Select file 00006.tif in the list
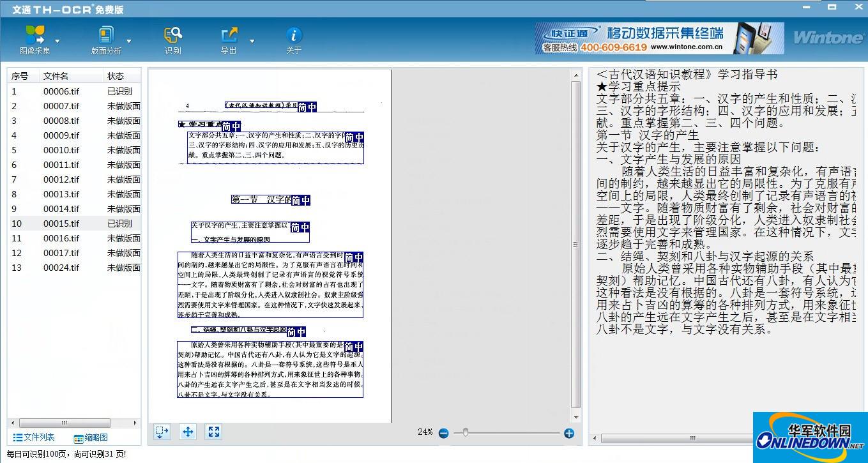The height and width of the screenshot is (463, 868). tap(61, 91)
